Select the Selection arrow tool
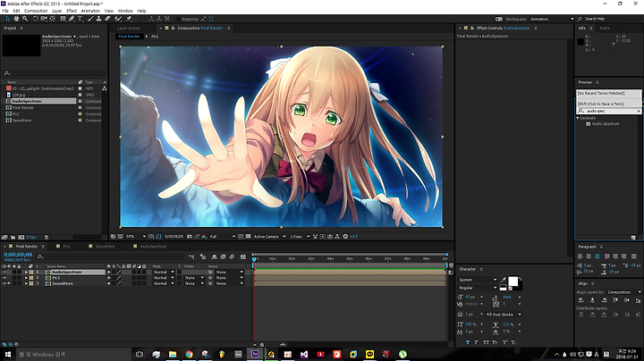Screen dimensions: 644x361 (x=8, y=19)
